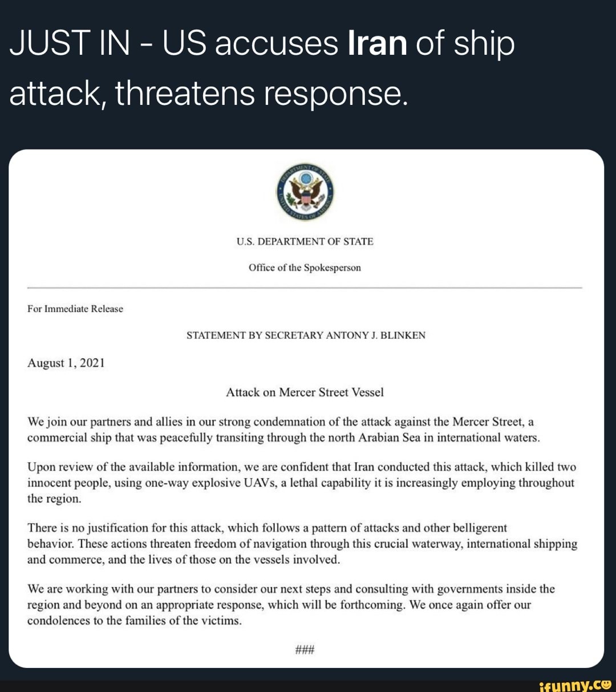Select the U.S. DEPARTMENT OF STATE heading
Screen dimensions: 616x692
click(305, 242)
